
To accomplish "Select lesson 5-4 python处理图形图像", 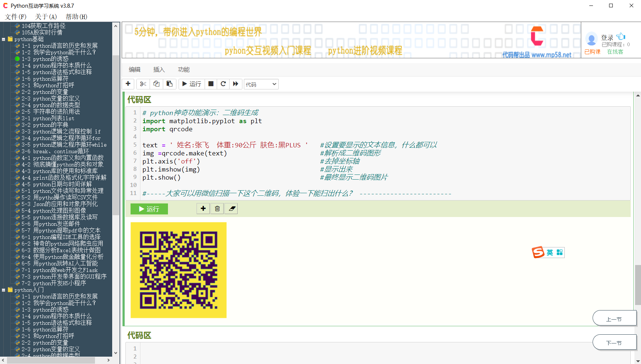I will click(54, 210).
